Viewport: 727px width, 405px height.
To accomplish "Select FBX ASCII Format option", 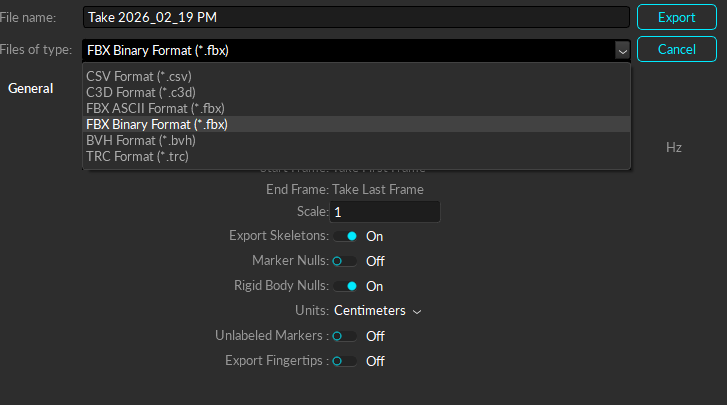I will point(156,108).
